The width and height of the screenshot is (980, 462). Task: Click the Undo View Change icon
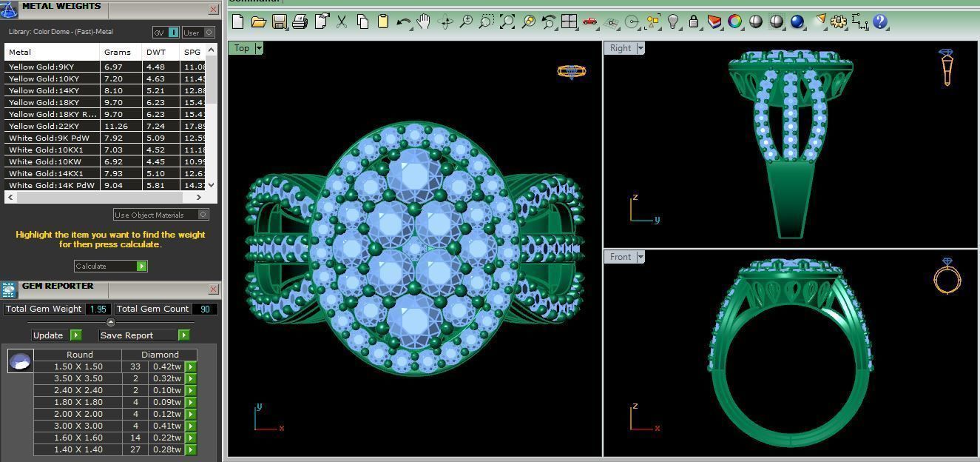coord(548,21)
